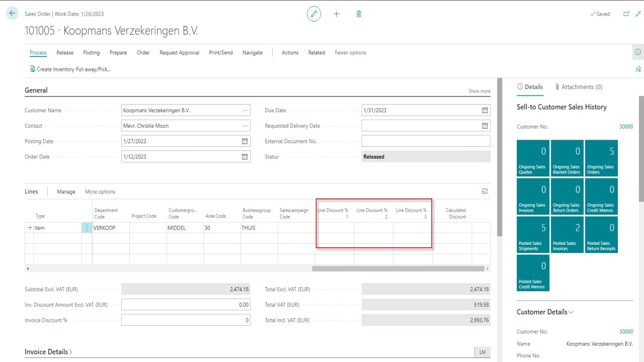The image size is (644, 362).
Task: Expand Invoice Details section
Action: tap(48, 352)
